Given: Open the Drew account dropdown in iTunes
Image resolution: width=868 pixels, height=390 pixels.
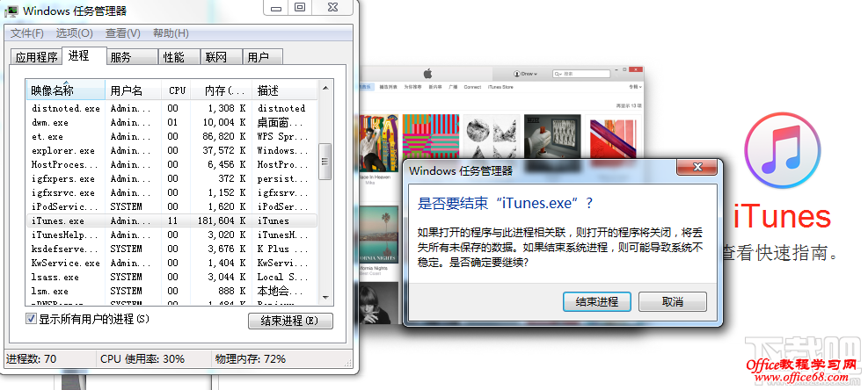Looking at the screenshot, I should tap(525, 74).
